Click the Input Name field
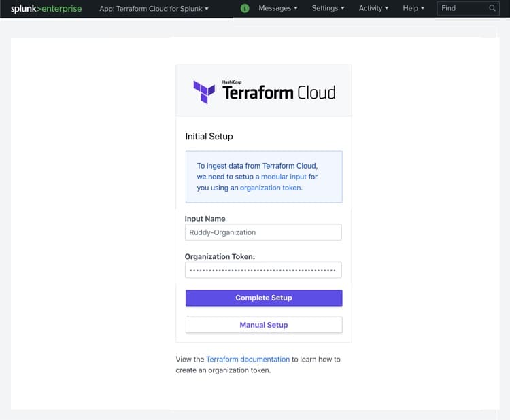Screen dimensions: 510x420 point(263,232)
